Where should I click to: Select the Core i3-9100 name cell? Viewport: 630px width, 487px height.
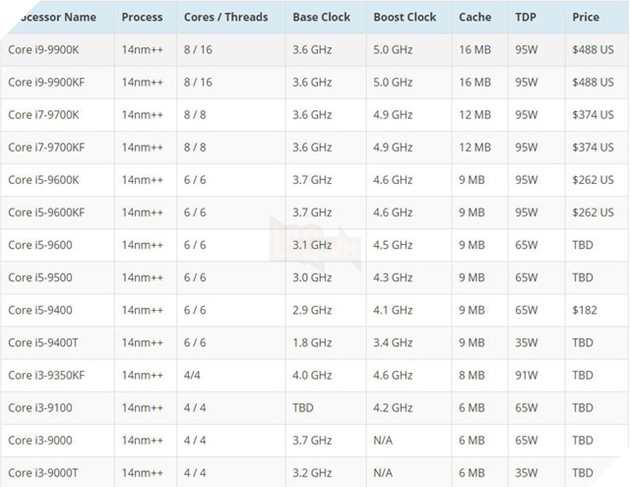40,407
